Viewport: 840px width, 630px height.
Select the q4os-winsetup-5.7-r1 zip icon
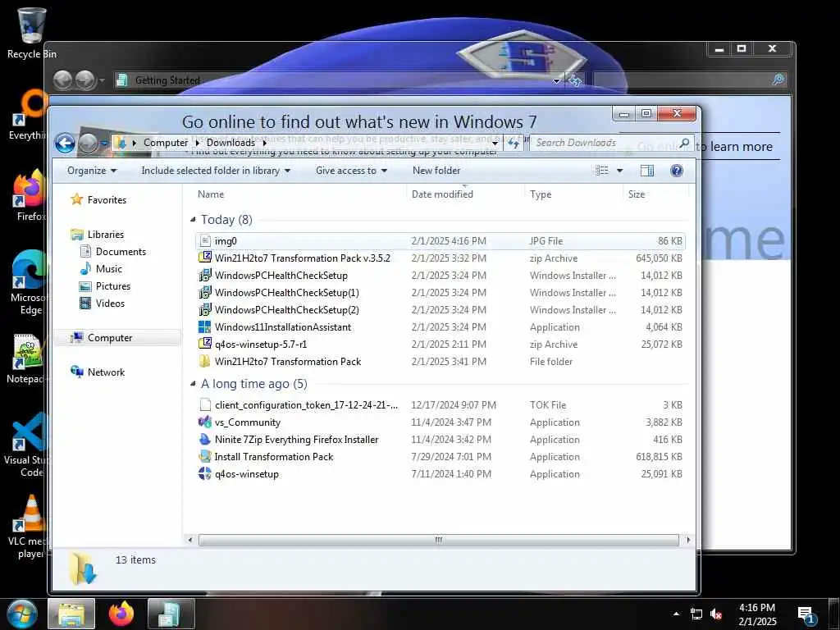(x=204, y=344)
